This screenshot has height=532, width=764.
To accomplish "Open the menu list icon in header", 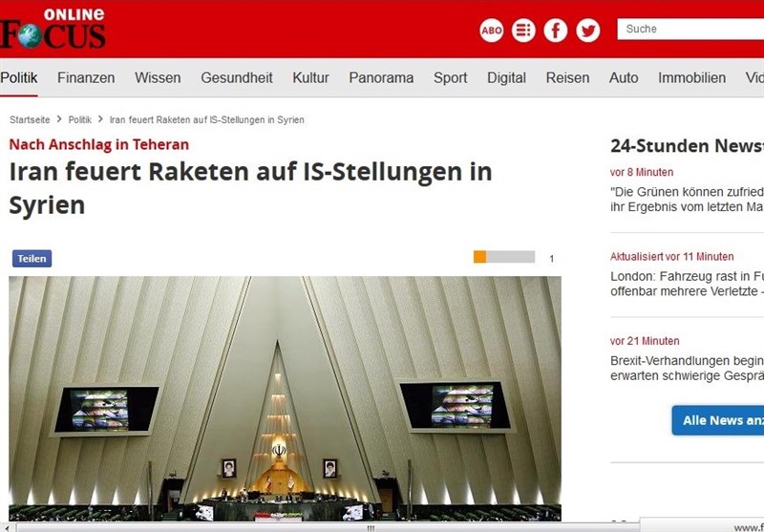I will [523, 31].
